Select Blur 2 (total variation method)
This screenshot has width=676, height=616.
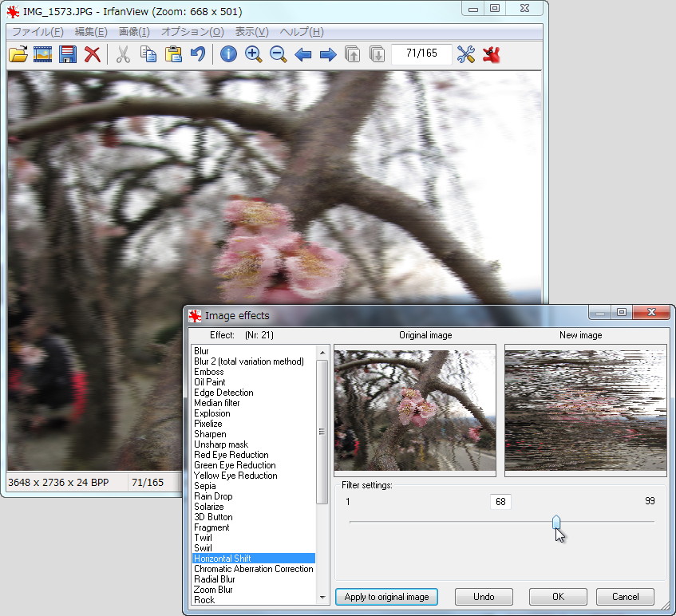[249, 361]
